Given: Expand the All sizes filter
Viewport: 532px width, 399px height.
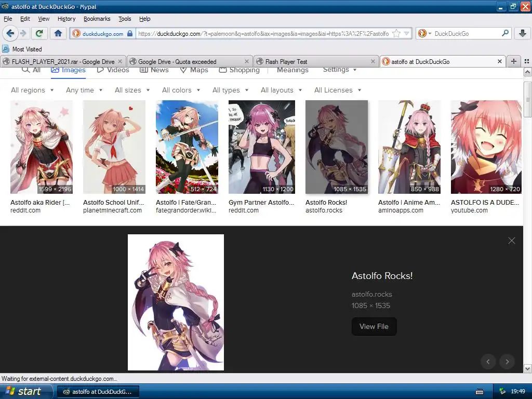Looking at the screenshot, I should click(x=132, y=90).
